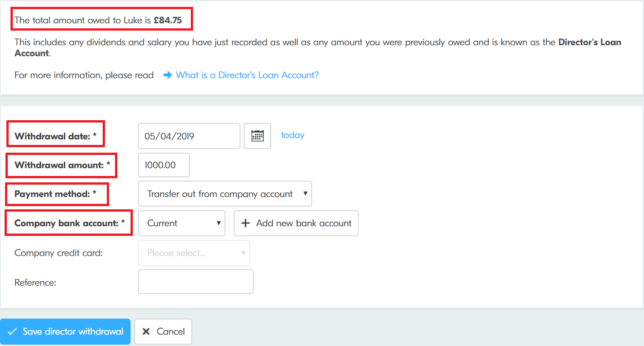Click the Reference text field
The image size is (644, 346).
(x=196, y=282)
